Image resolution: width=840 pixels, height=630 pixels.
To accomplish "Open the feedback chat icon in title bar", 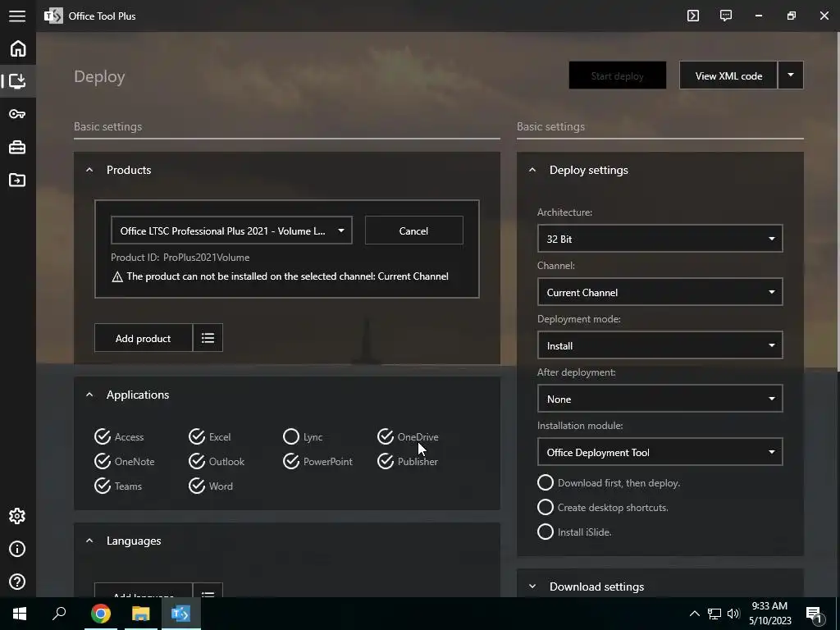I will (726, 16).
